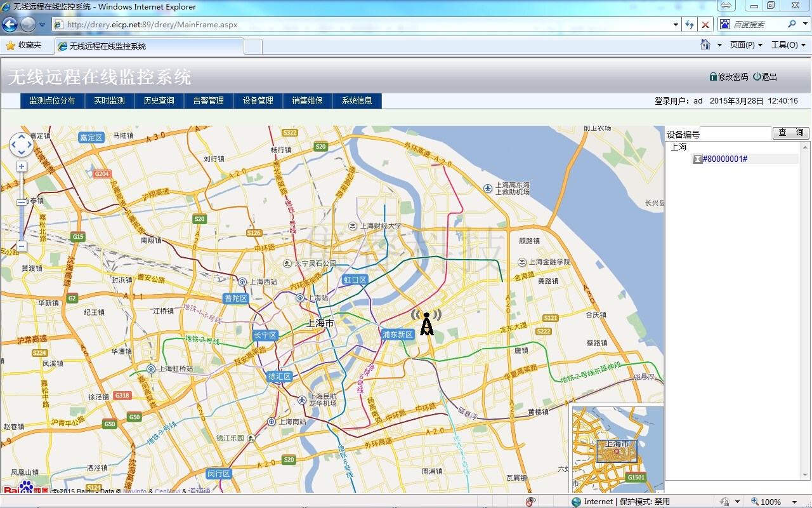
Task: Click the 上海高东海上救助机场 airport icon on map
Action: pos(487,188)
